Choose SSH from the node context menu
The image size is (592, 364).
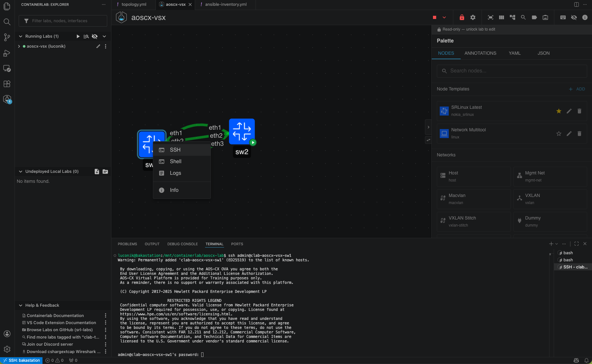pos(182,150)
